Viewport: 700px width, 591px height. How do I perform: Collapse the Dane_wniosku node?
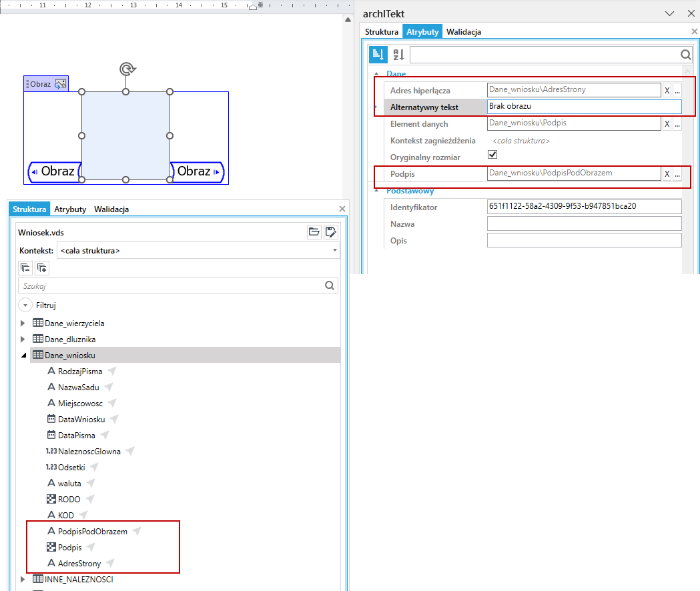(x=23, y=356)
